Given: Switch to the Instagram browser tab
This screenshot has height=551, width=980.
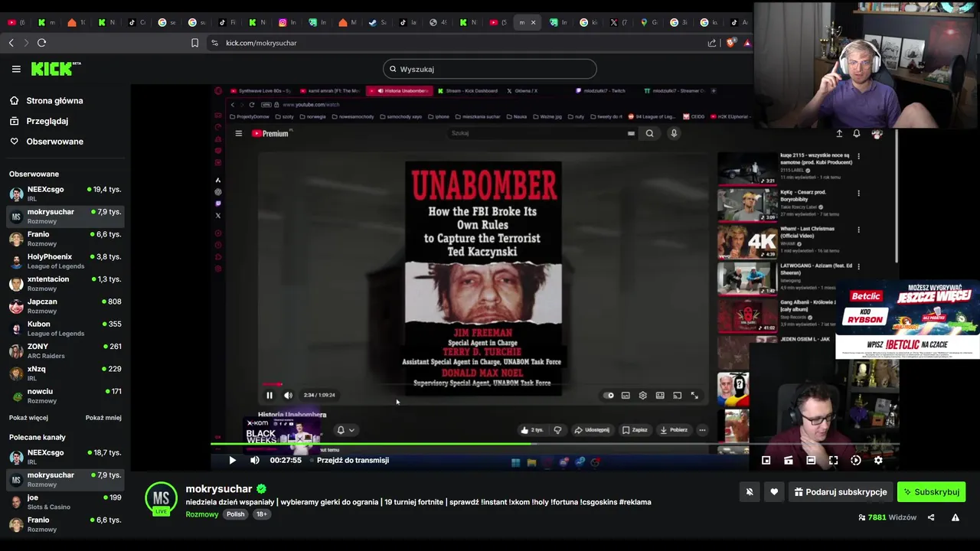Looking at the screenshot, I should (x=287, y=22).
